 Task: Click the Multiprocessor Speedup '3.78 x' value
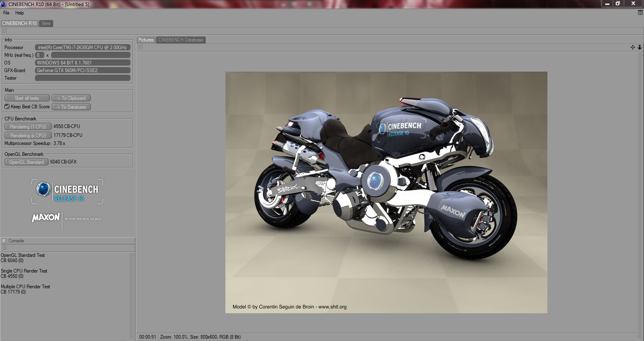click(x=59, y=143)
